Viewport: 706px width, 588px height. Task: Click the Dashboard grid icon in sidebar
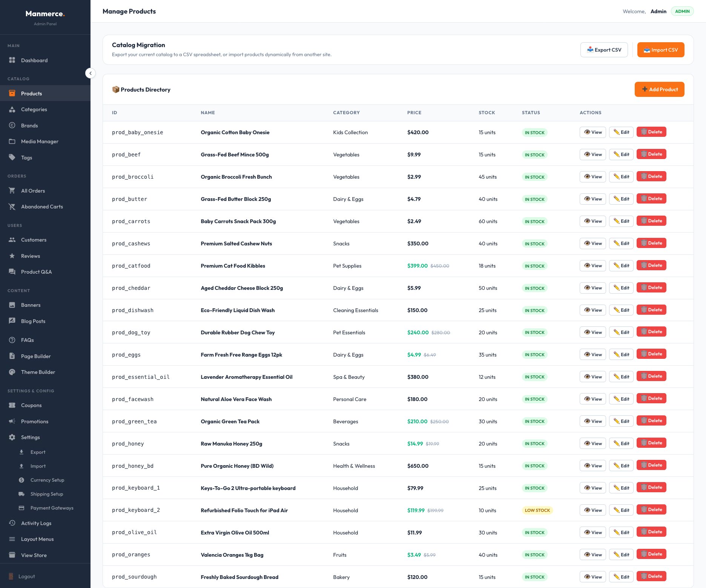(12, 60)
